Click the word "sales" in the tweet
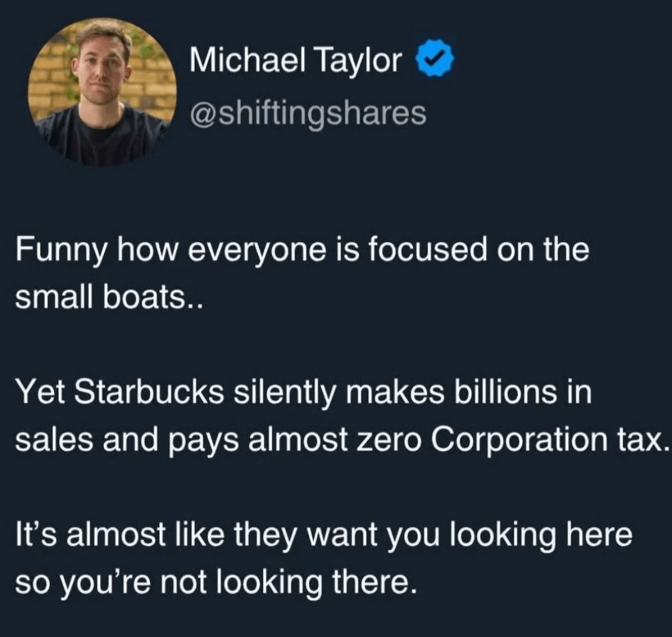672x637 pixels. pos(49,441)
